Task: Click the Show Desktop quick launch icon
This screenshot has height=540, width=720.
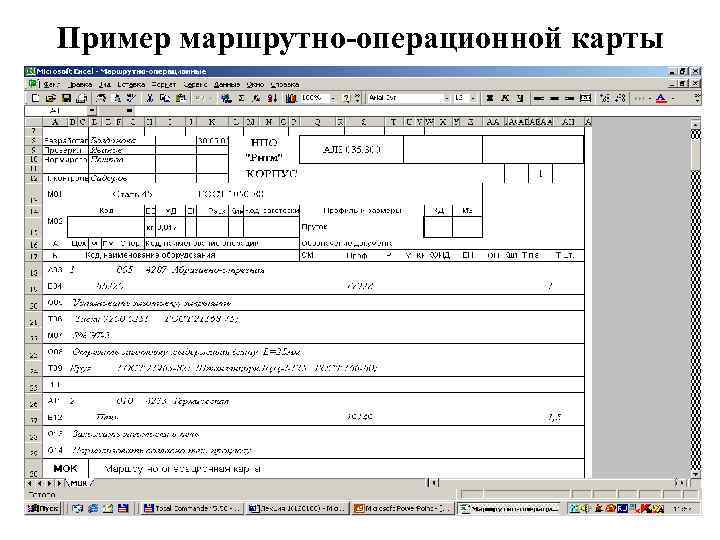Action: (x=78, y=509)
